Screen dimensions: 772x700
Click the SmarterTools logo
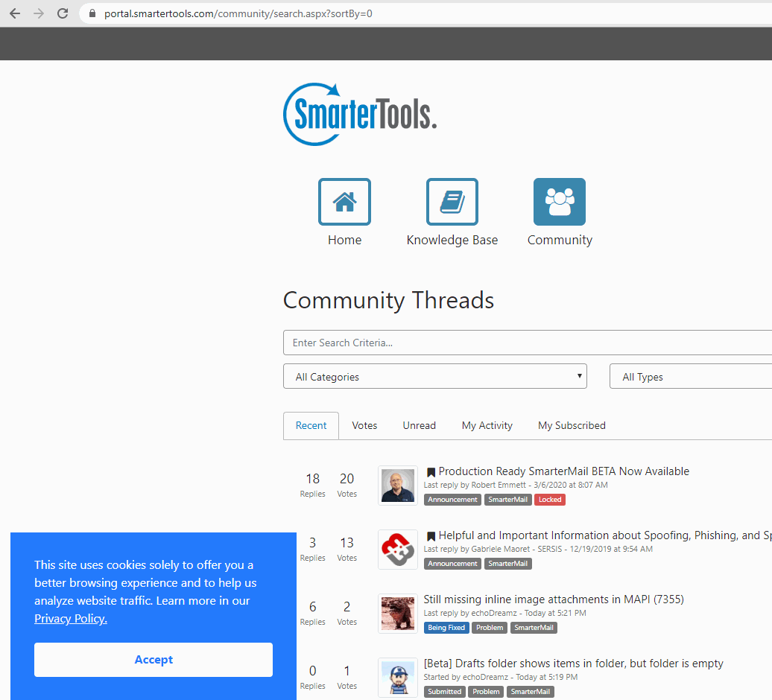[x=360, y=115]
